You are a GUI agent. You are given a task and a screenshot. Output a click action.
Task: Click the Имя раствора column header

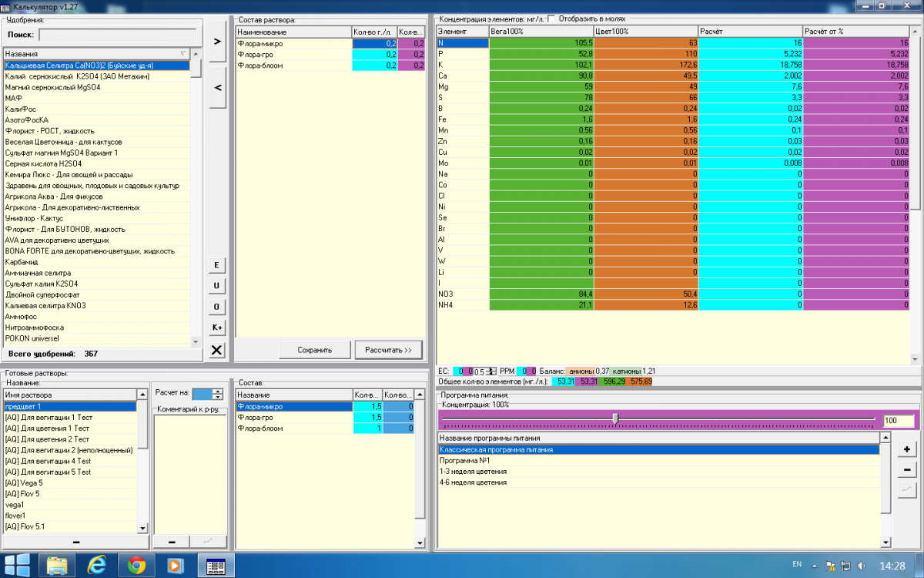click(70, 395)
